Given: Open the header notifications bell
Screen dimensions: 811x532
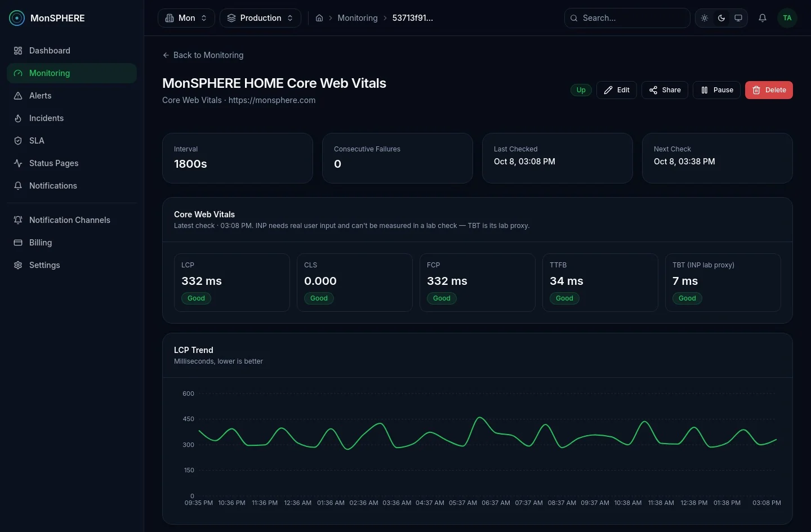Looking at the screenshot, I should pyautogui.click(x=763, y=18).
